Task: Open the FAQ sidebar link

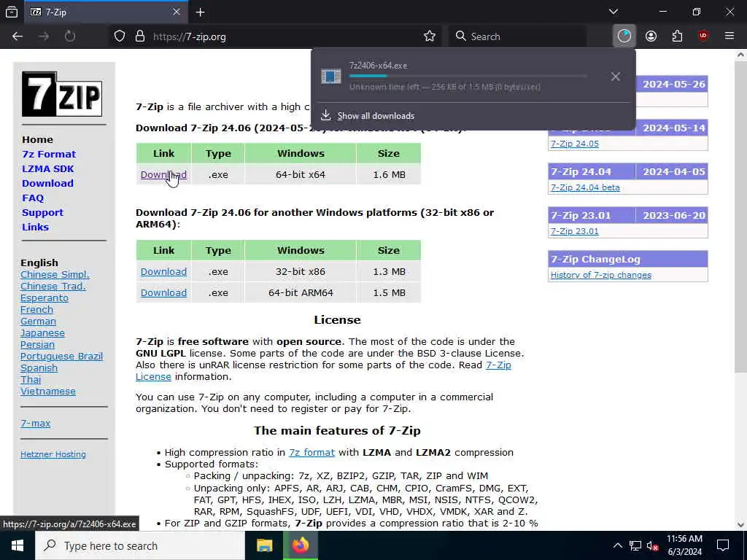Action: [x=33, y=198]
